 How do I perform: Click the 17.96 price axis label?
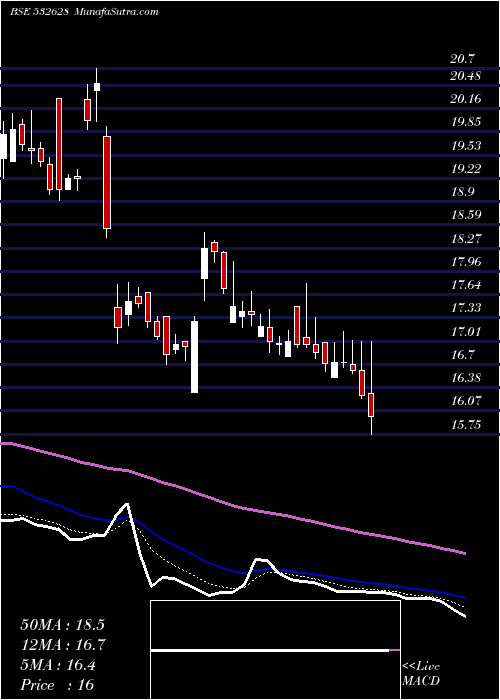tap(466, 262)
